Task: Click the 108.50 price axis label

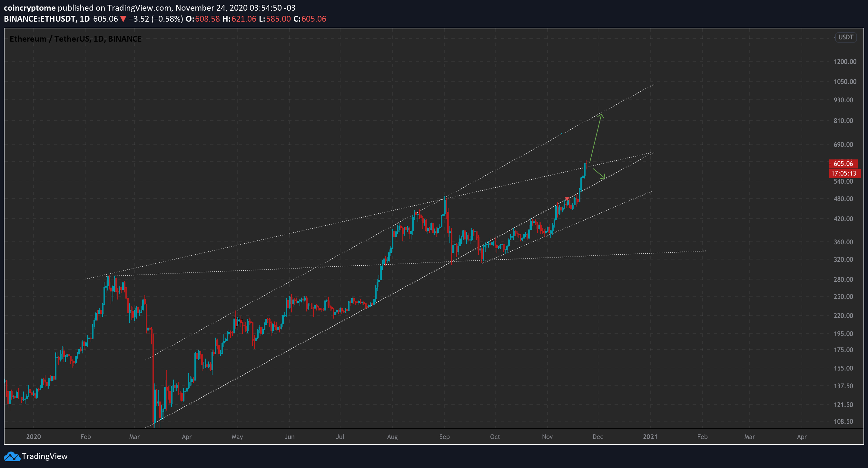Action: point(843,422)
